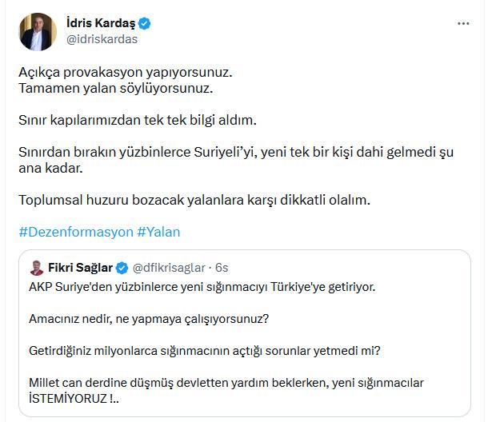Open quoted tweet at "AKP Suriye'den" line
Image resolution: width=504 pixels, height=422 pixels.
(202, 285)
